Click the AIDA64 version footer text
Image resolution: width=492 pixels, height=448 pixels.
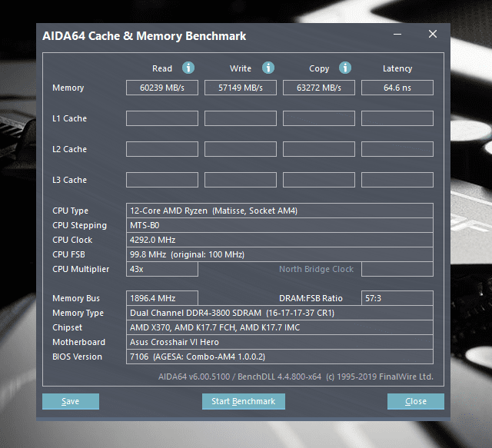point(295,377)
